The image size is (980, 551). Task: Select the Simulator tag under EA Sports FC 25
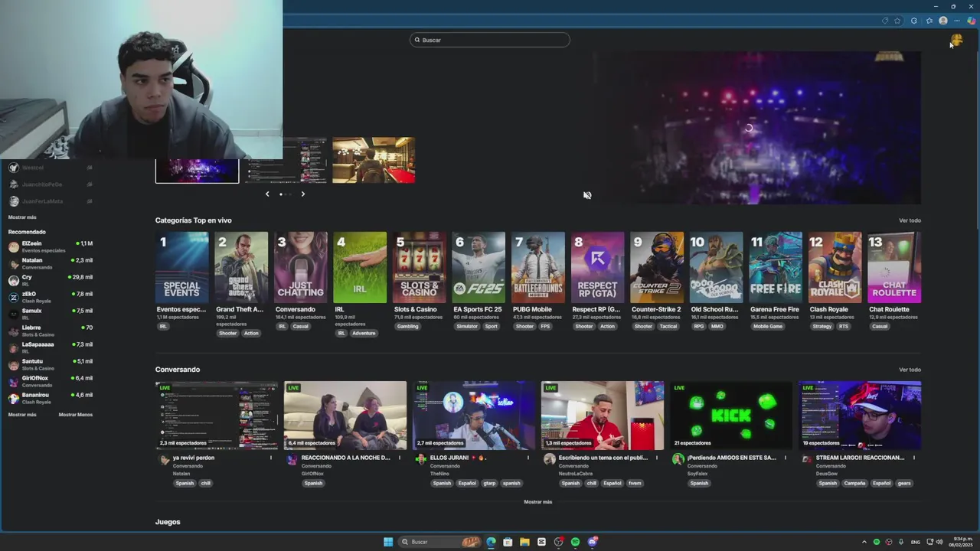tap(467, 326)
